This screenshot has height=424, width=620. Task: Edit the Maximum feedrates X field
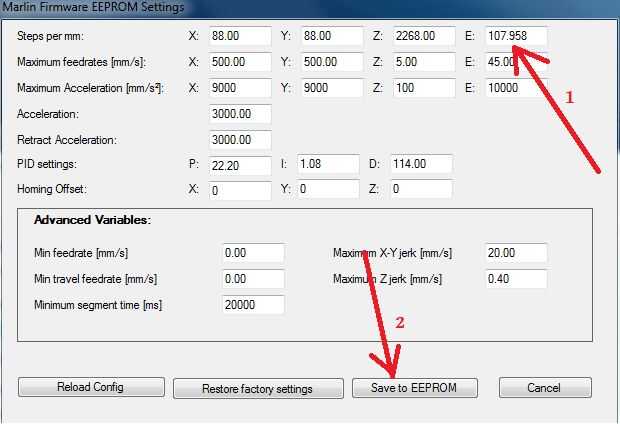click(x=240, y=62)
